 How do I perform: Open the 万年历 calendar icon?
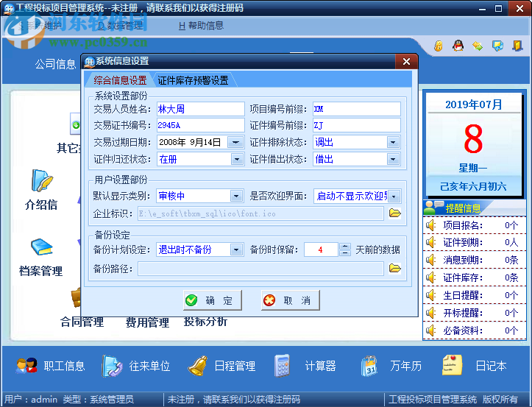[x=369, y=366]
